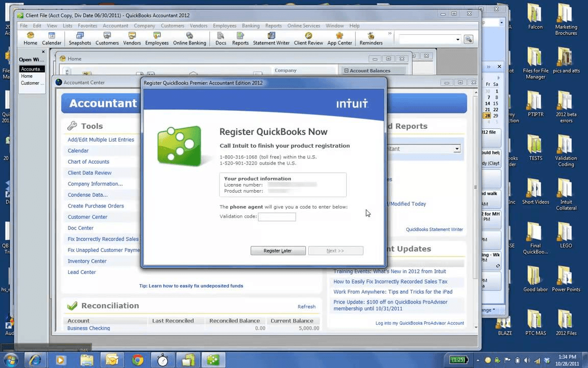Open Business Checking account link

coord(88,328)
